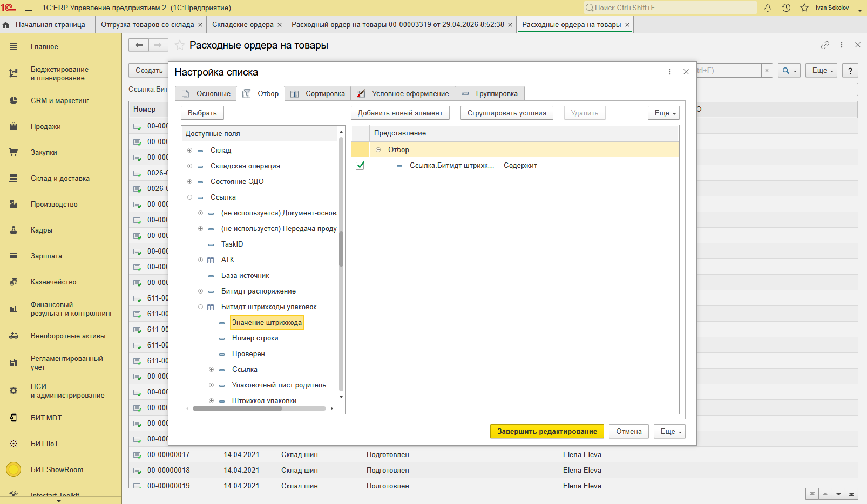The image size is (867, 504).
Task: Go back with the left arrow button
Action: pyautogui.click(x=139, y=45)
